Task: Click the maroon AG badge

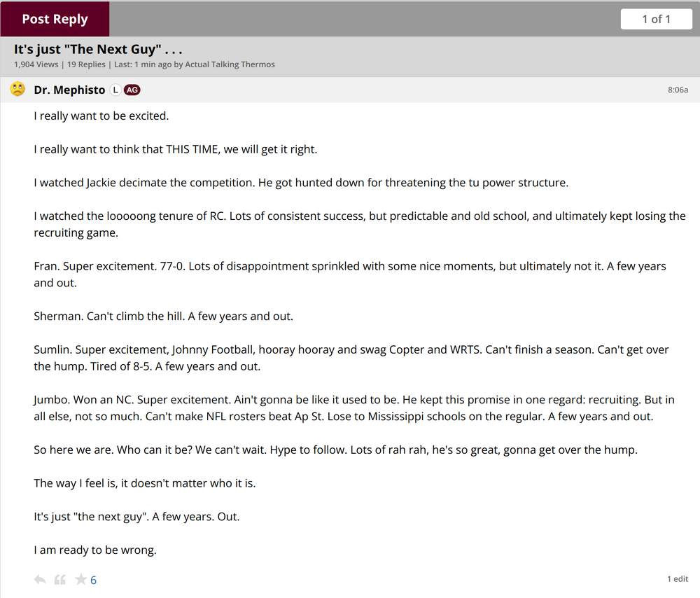Action: pos(132,90)
